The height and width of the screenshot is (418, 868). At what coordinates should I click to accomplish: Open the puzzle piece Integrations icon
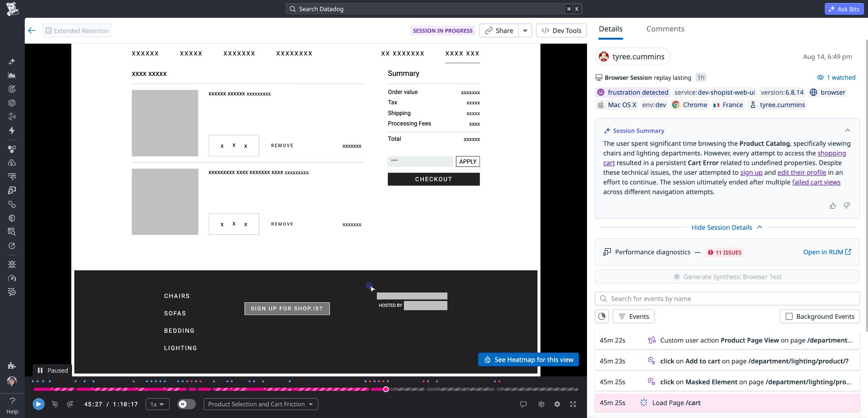pyautogui.click(x=12, y=365)
